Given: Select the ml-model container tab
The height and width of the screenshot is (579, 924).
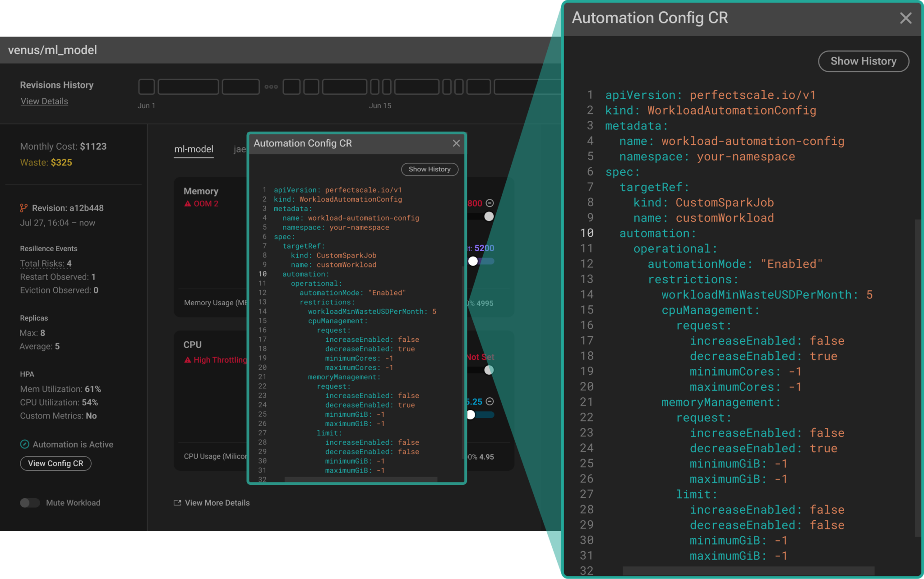Looking at the screenshot, I should pyautogui.click(x=194, y=149).
